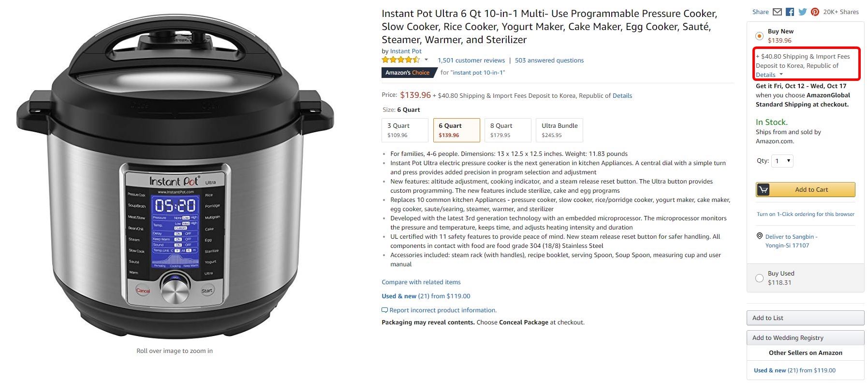Click the shopping cart icon on Add to Cart

click(x=763, y=189)
